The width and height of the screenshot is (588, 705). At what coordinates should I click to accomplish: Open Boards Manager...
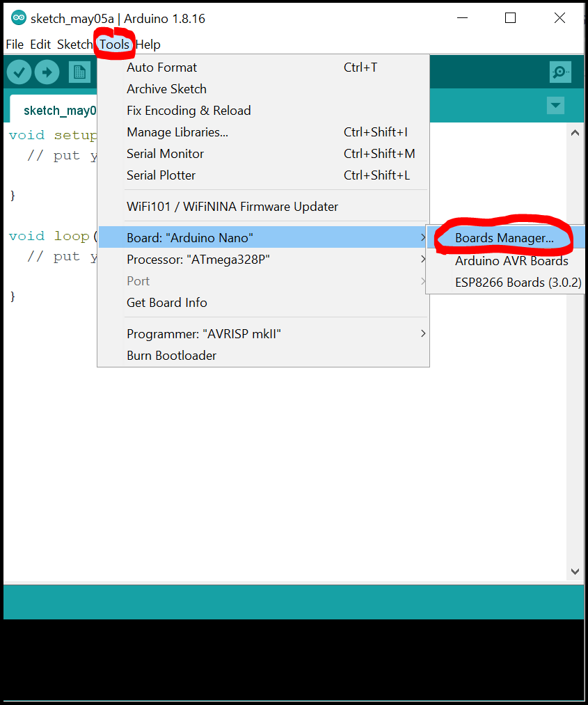pos(505,238)
